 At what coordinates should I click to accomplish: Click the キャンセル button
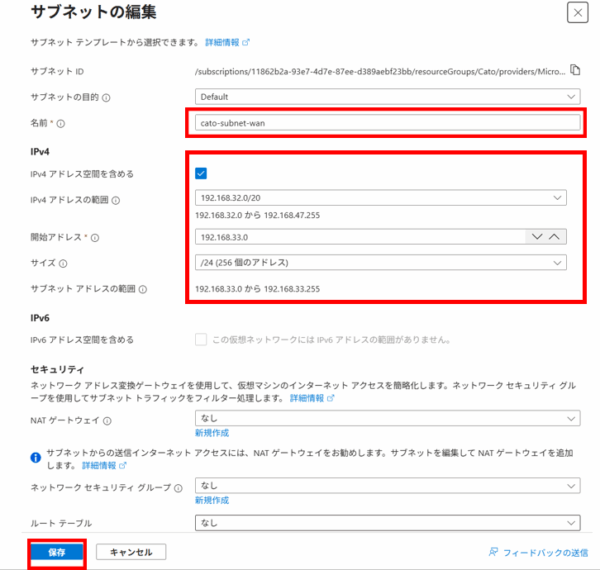(130, 552)
